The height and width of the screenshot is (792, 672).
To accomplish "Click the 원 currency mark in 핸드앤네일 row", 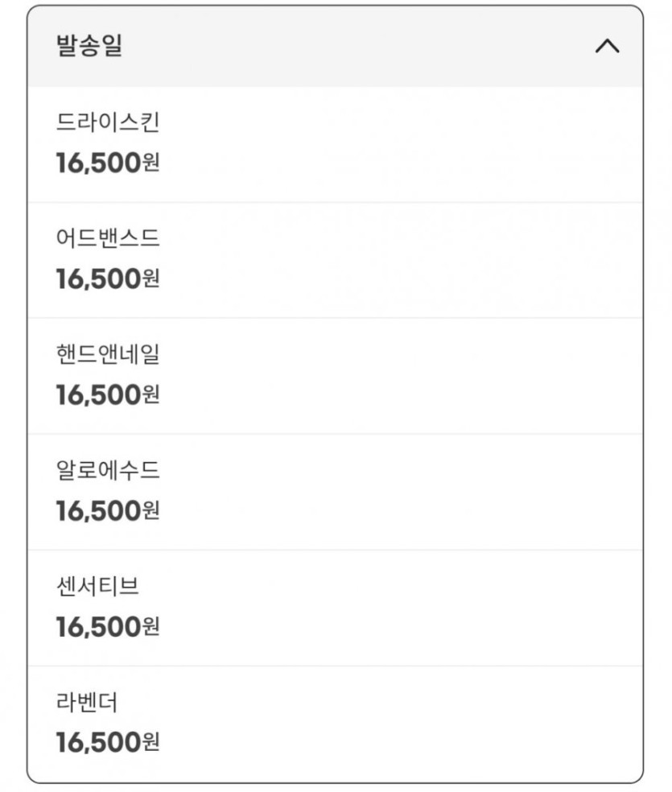I will coord(151,396).
